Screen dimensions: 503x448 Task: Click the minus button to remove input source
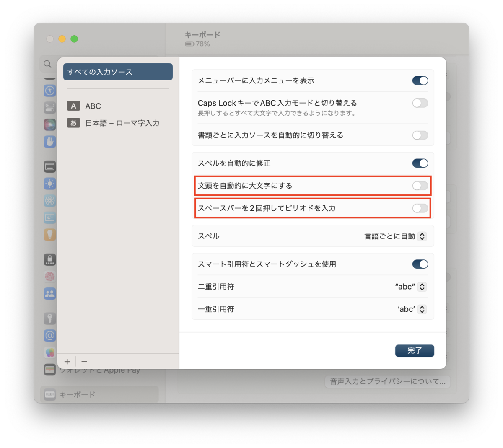point(84,361)
